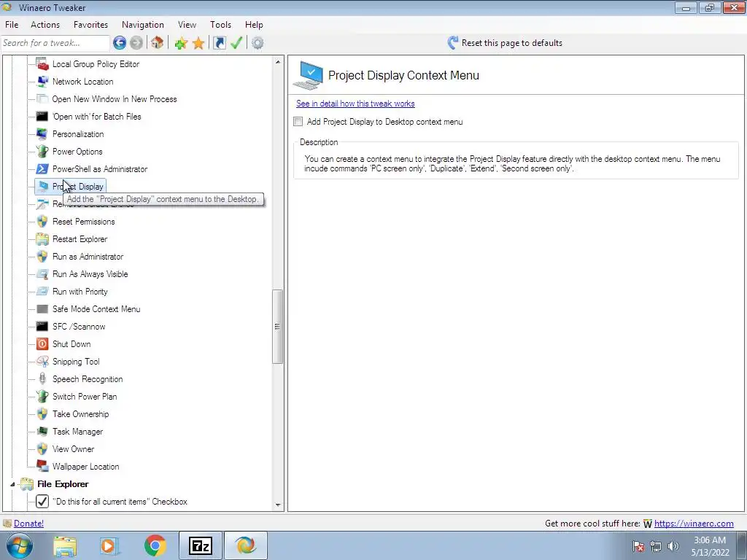The width and height of the screenshot is (747, 560).
Task: Open the View menu
Action: pos(187,25)
